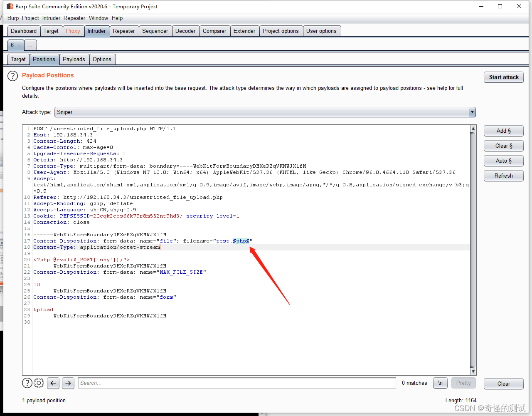Click the User-Agent header line
The height and width of the screenshot is (416, 532).
244,173
